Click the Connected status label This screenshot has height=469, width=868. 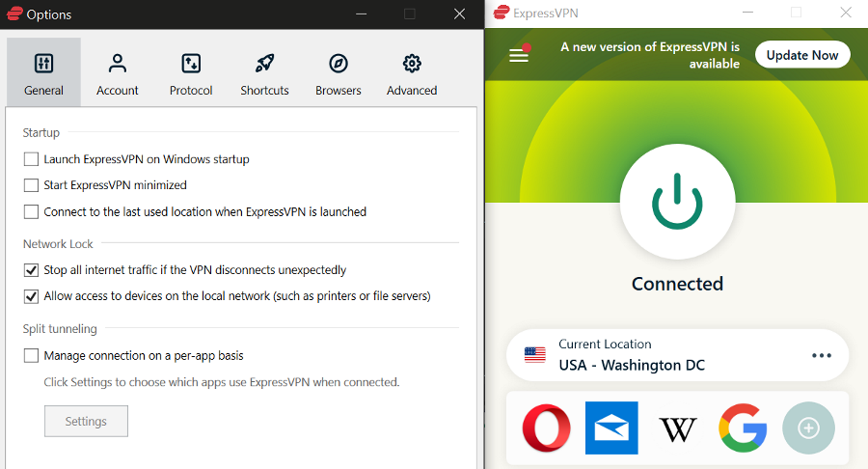678,284
